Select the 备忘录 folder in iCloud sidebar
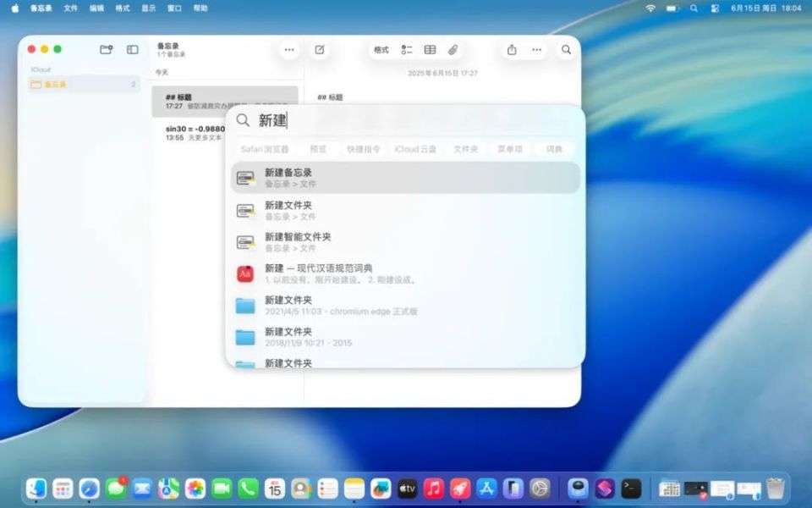This screenshot has height=508, width=812. [84, 84]
